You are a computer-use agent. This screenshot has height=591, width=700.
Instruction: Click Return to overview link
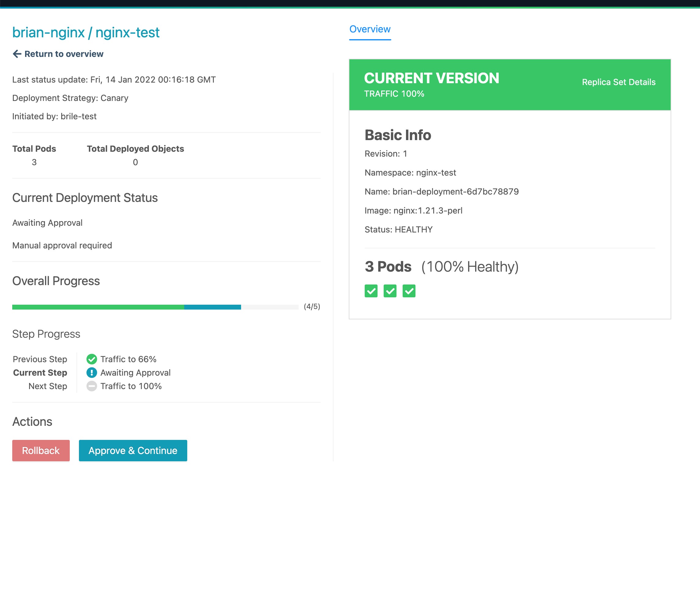(x=64, y=54)
